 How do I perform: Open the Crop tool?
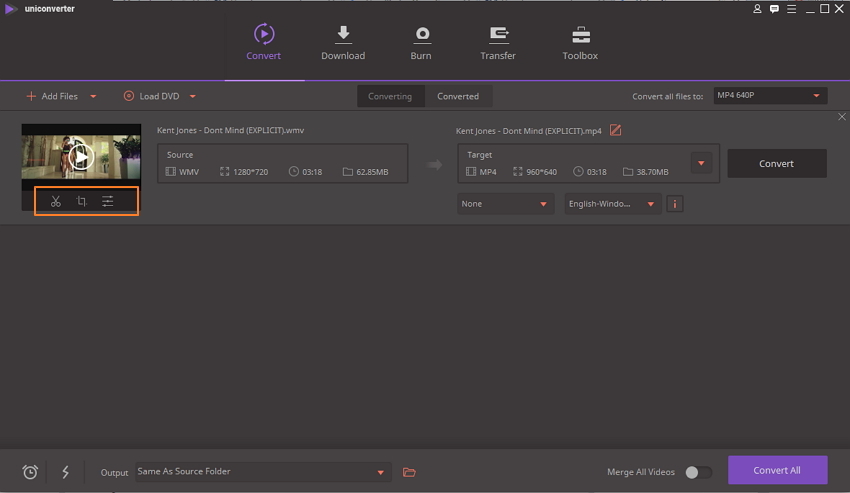pos(81,201)
